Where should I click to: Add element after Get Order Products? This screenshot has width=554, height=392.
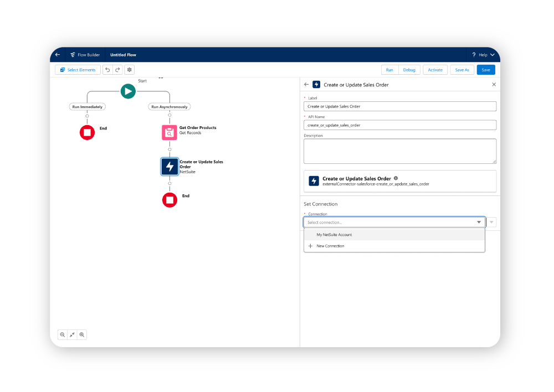click(x=170, y=149)
